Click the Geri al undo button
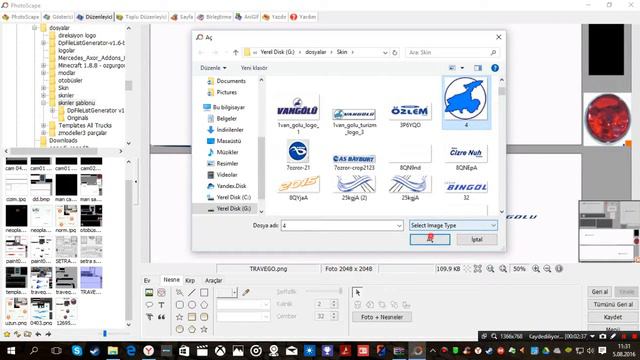640x360 pixels. click(600, 292)
